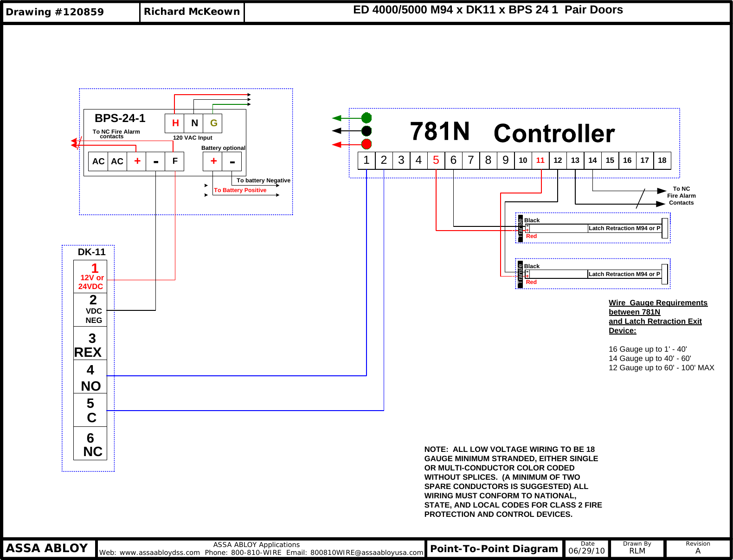Screen dimensions: 733x560
Task: Select the "Point-To-Point Diagram" footer title
Action: click(494, 549)
